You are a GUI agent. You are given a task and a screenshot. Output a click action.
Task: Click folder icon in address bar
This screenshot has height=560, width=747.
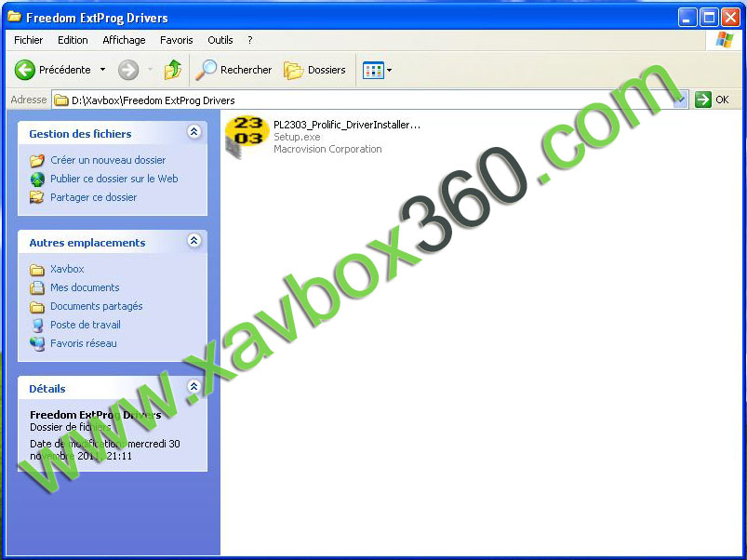pyautogui.click(x=61, y=100)
